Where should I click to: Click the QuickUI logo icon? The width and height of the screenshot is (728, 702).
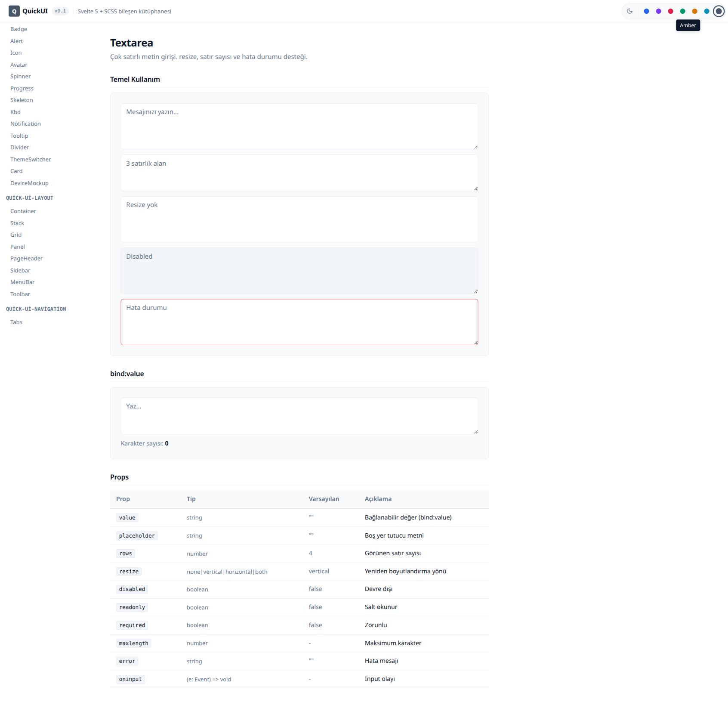click(14, 11)
